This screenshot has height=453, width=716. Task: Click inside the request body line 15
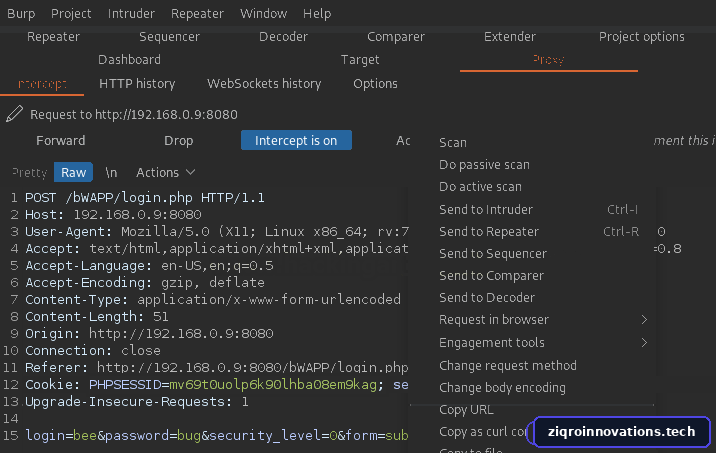coord(217,435)
